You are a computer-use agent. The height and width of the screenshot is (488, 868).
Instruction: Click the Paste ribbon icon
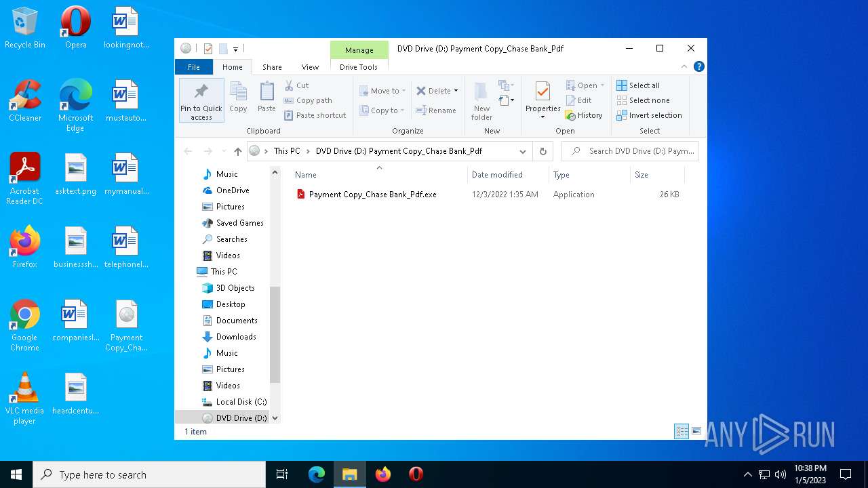tap(267, 97)
